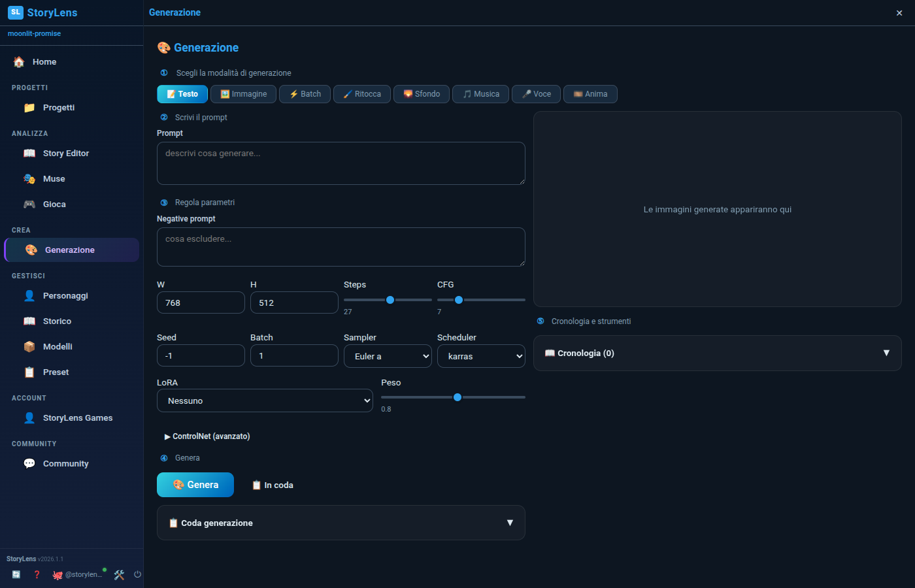Click the red question mark help icon
Screen dimensions: 915x588
[37, 575]
